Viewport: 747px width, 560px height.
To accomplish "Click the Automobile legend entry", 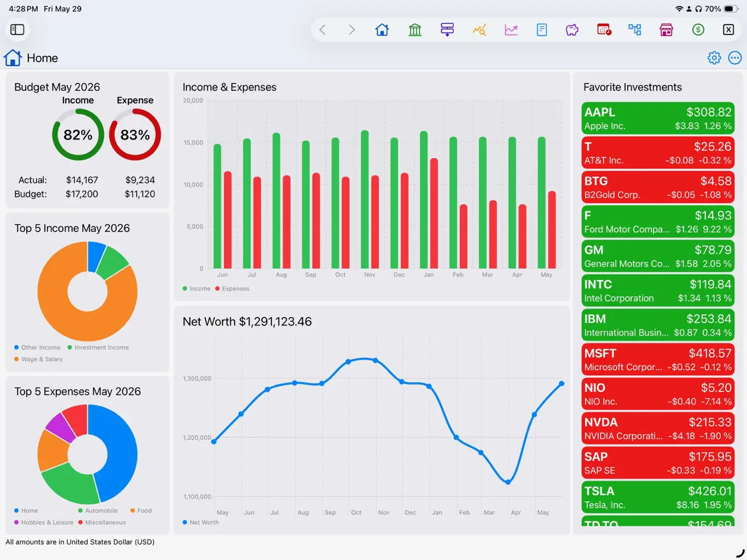I will (98, 511).
